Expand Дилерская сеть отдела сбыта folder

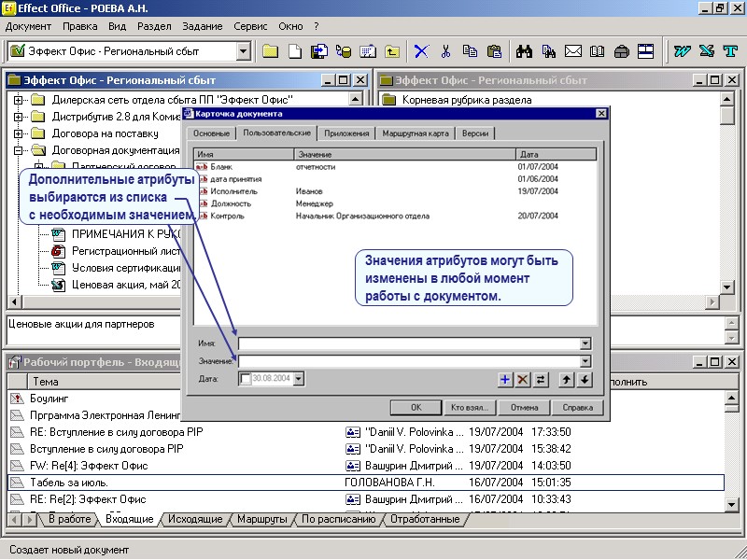coord(18,100)
